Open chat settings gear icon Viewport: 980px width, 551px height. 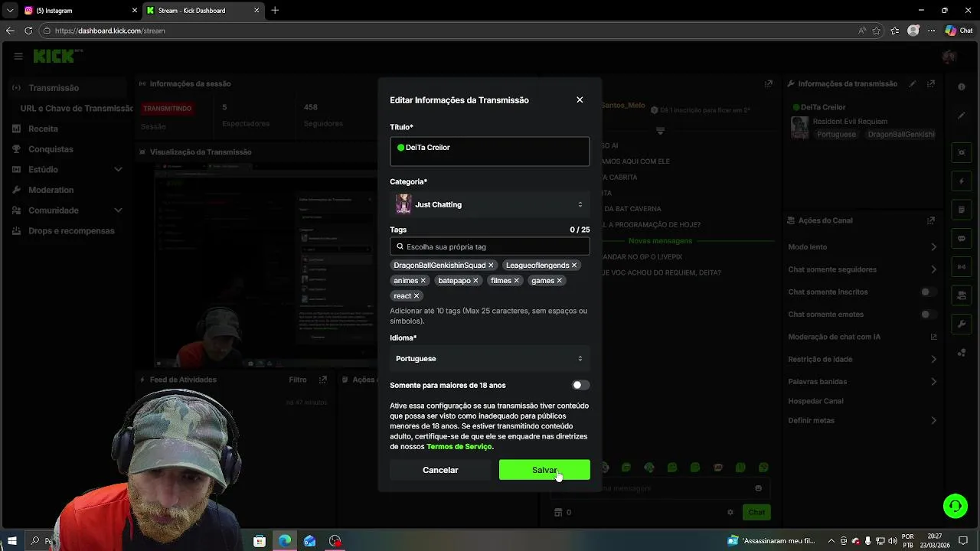730,512
